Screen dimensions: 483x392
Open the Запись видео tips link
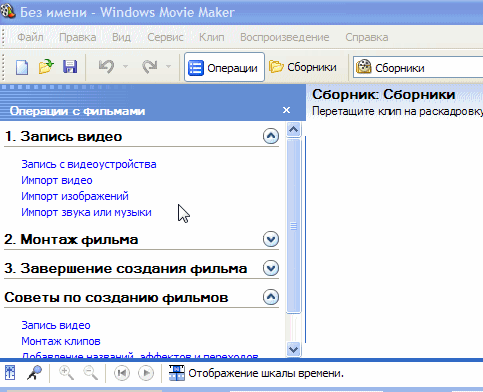pyautogui.click(x=56, y=325)
